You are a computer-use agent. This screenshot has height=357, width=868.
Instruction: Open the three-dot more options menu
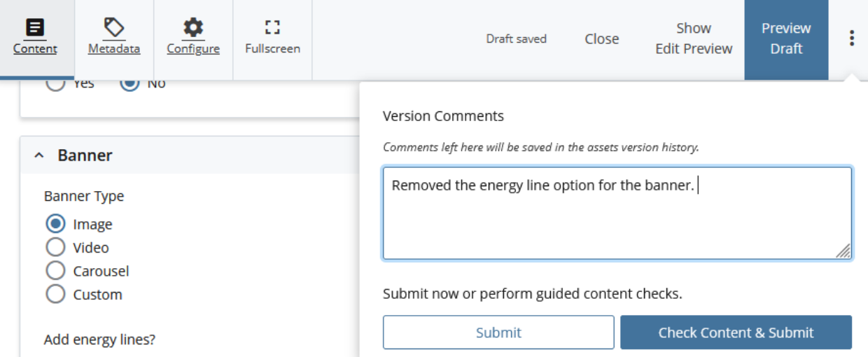[851, 38]
